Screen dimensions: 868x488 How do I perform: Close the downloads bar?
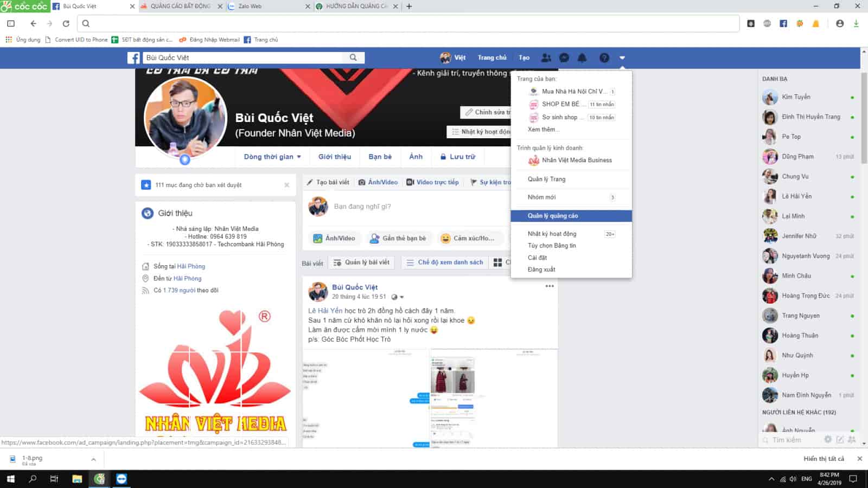(x=859, y=459)
